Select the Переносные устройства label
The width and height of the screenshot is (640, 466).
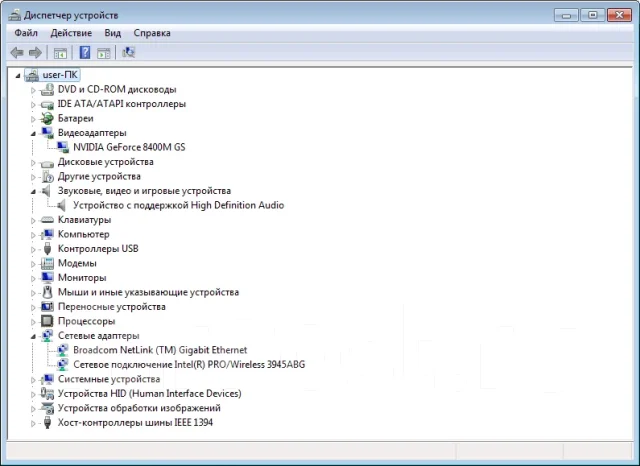pyautogui.click(x=111, y=306)
